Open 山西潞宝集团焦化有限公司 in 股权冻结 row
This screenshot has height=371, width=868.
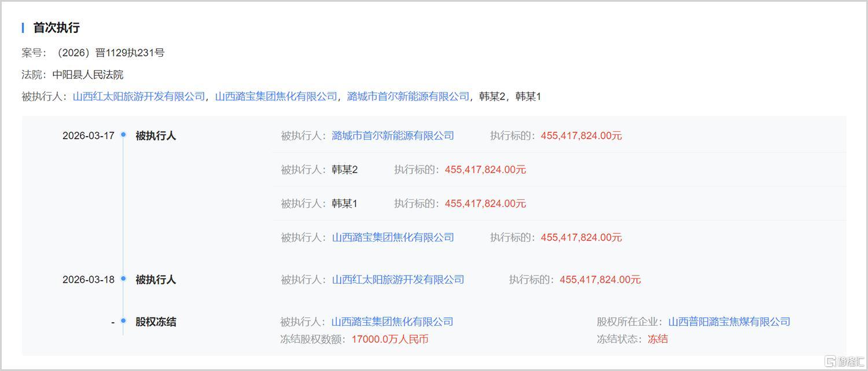[392, 322]
